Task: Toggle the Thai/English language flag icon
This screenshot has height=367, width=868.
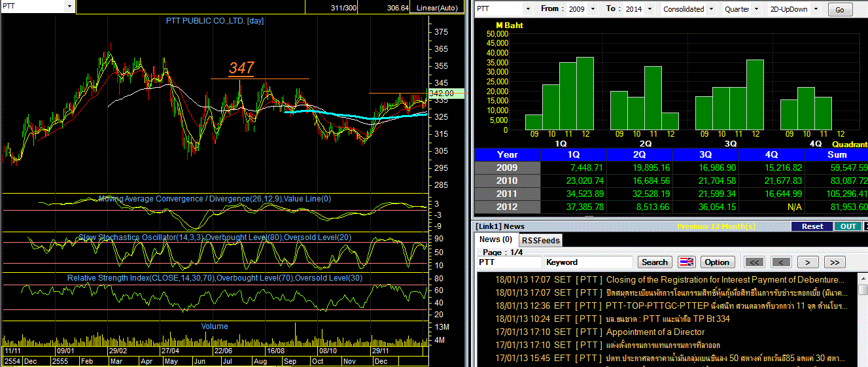Action: (686, 262)
